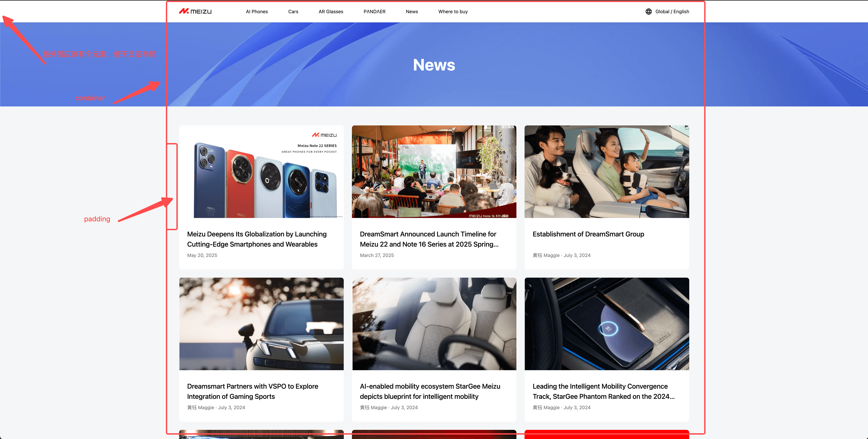The image size is (868, 439).
Task: Open 'AI-enabled mobility ecosystem StarGee Meizu' article
Action: (430, 391)
